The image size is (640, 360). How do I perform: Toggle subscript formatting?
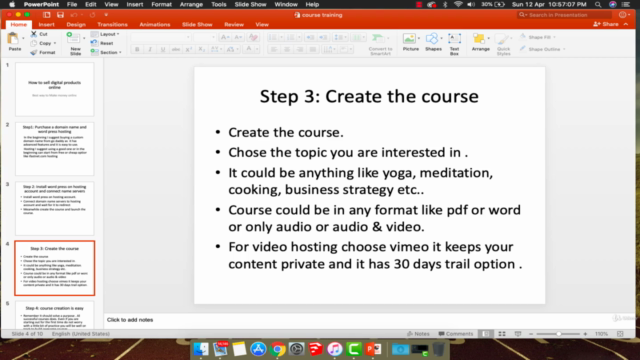[202, 49]
